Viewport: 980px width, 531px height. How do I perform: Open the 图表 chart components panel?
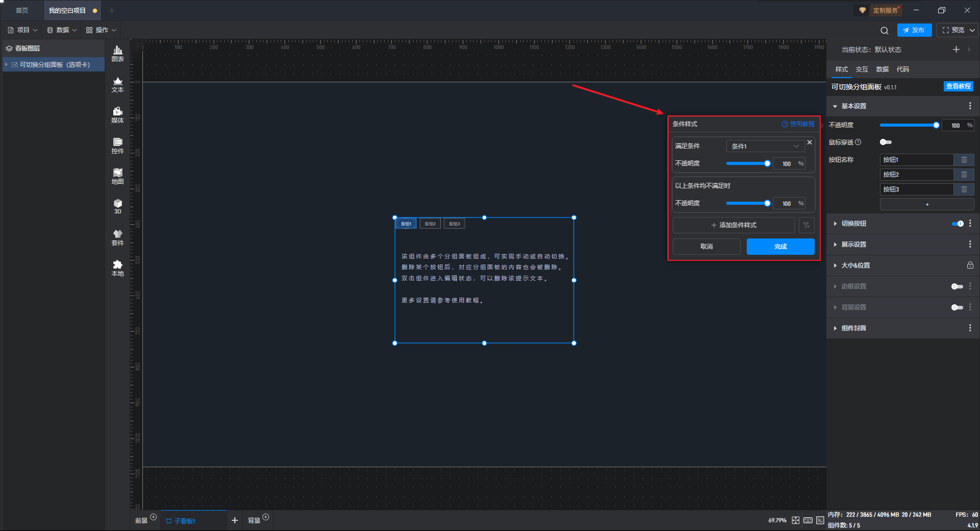click(x=117, y=53)
